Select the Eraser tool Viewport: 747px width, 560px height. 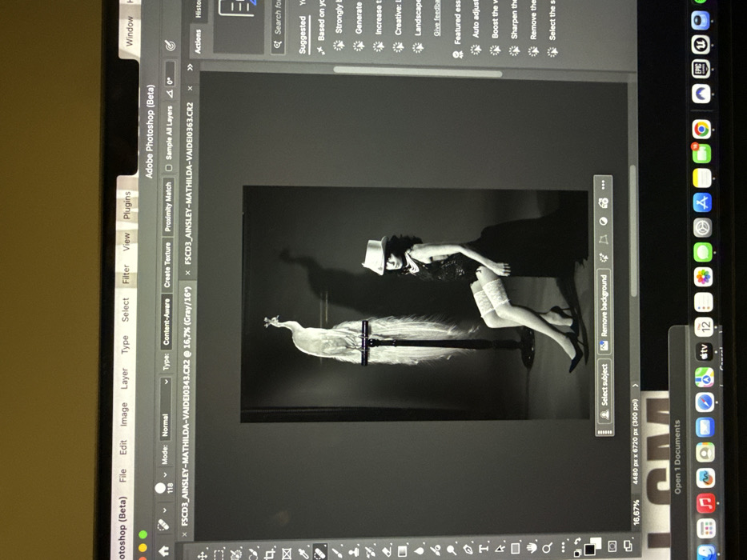[x=387, y=551]
